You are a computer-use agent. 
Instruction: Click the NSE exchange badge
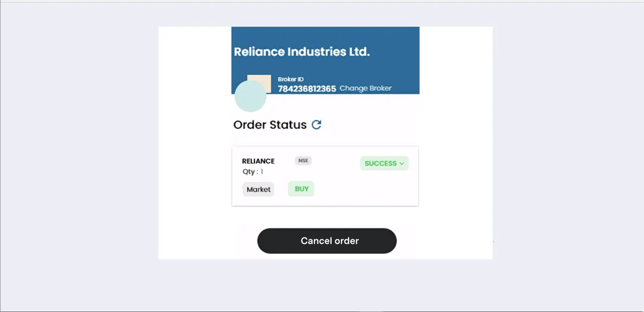pos(303,161)
